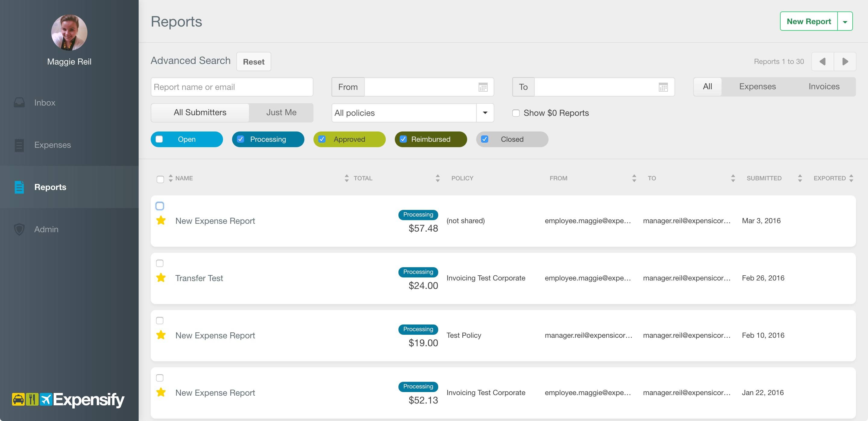Select the Just Me submitter tab

281,112
